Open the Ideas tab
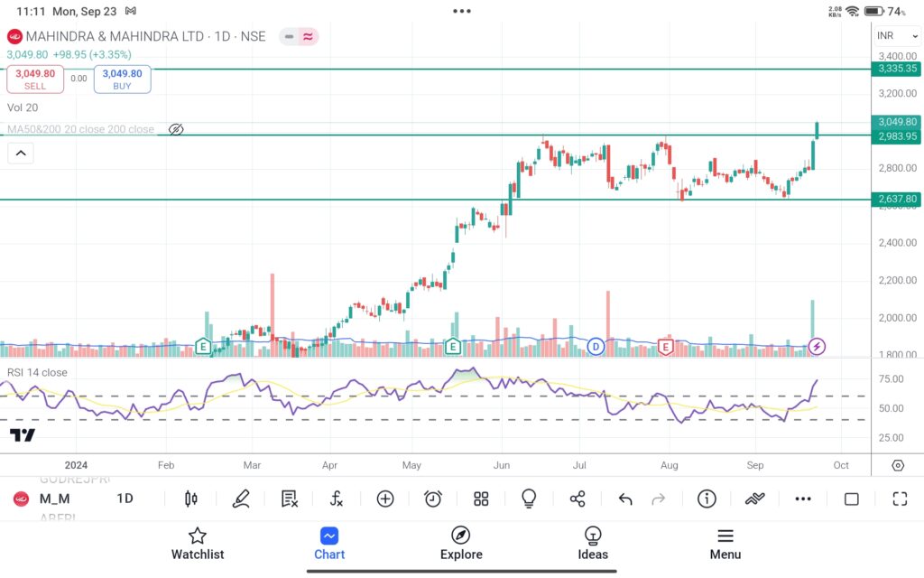Image resolution: width=924 pixels, height=578 pixels. point(593,545)
